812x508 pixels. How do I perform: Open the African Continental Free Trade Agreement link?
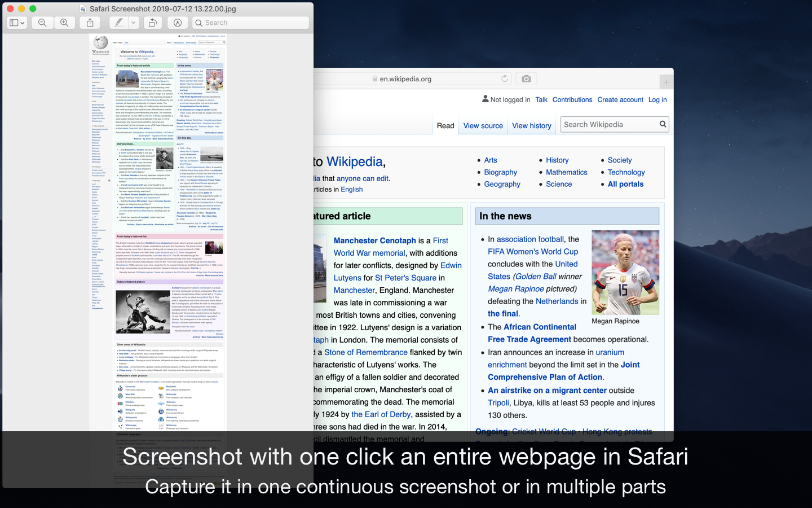[532, 333]
